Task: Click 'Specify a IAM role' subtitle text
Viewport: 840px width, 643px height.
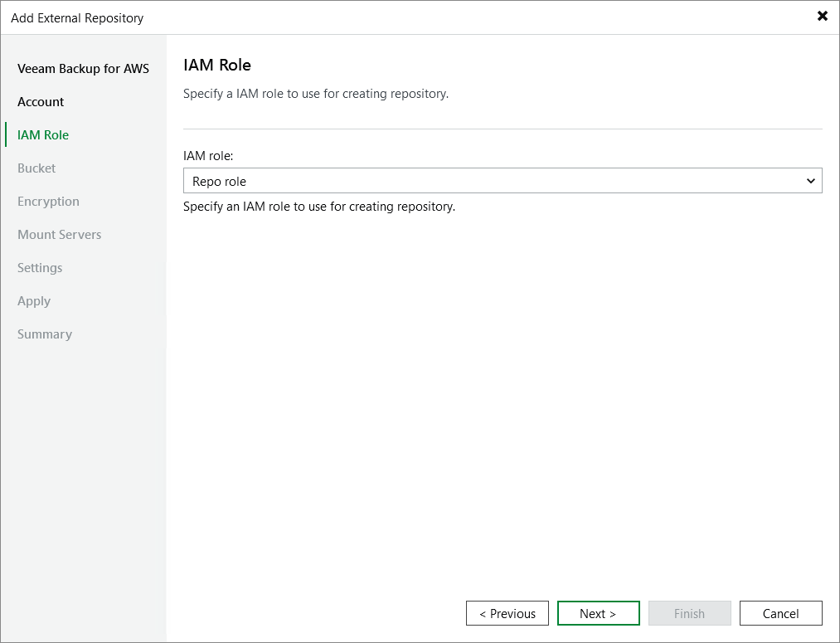Action: pyautogui.click(x=316, y=94)
